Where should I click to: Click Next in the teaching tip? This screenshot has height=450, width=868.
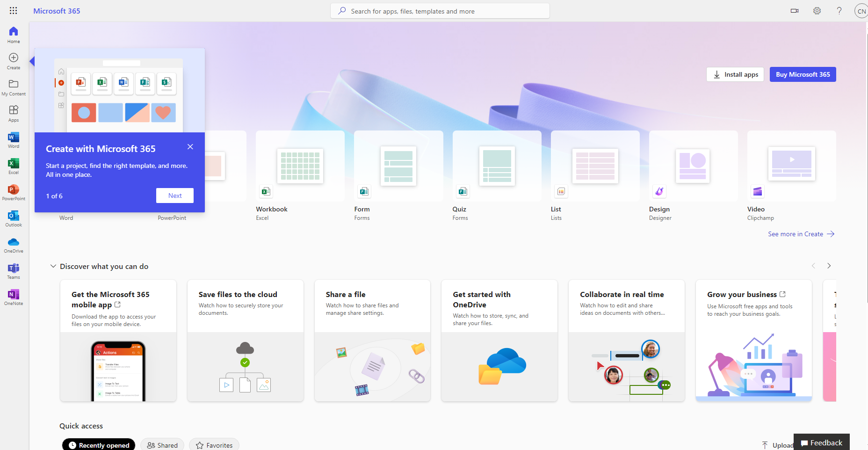pos(175,196)
